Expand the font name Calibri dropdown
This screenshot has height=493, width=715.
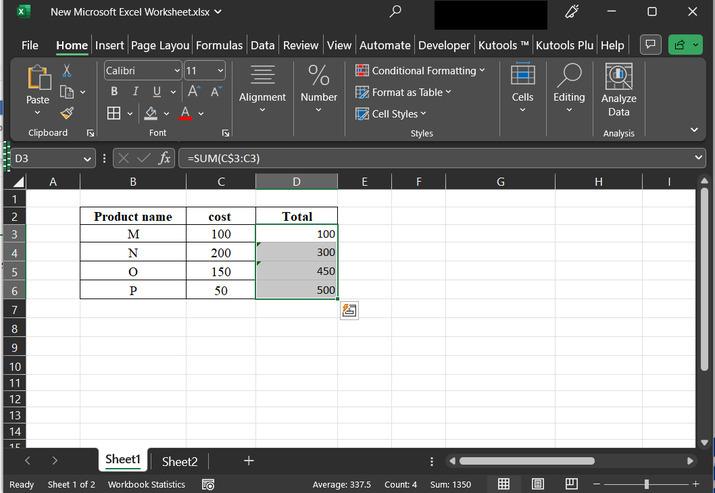coord(177,71)
